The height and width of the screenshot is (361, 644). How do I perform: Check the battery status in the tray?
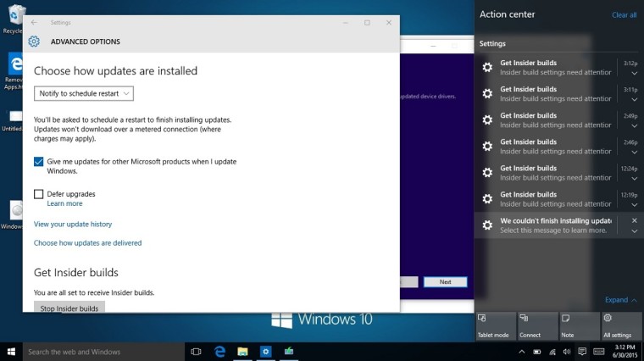pyautogui.click(x=536, y=352)
